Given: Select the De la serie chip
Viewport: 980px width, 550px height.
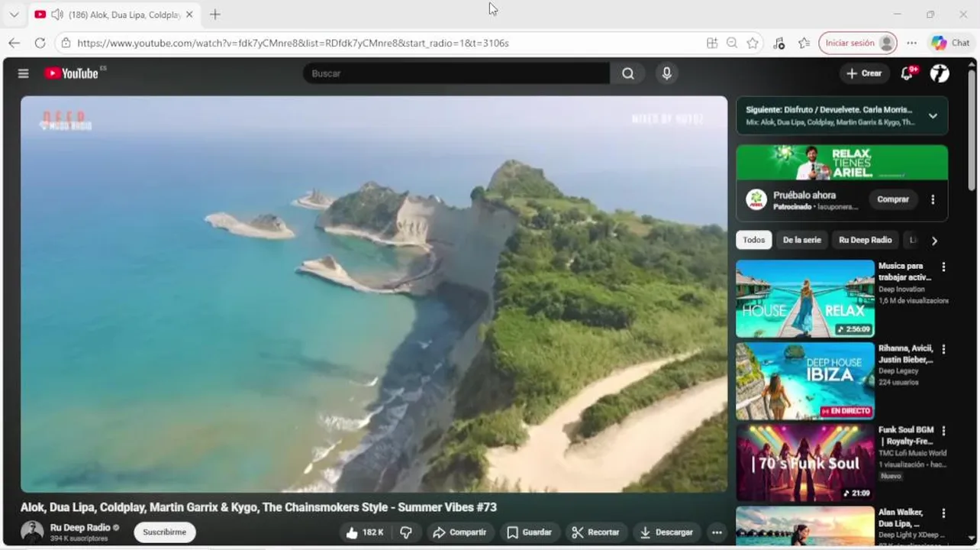Looking at the screenshot, I should (801, 240).
